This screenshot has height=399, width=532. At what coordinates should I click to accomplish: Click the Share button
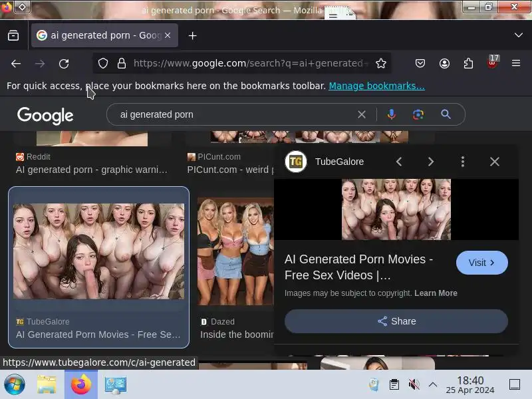tap(396, 321)
